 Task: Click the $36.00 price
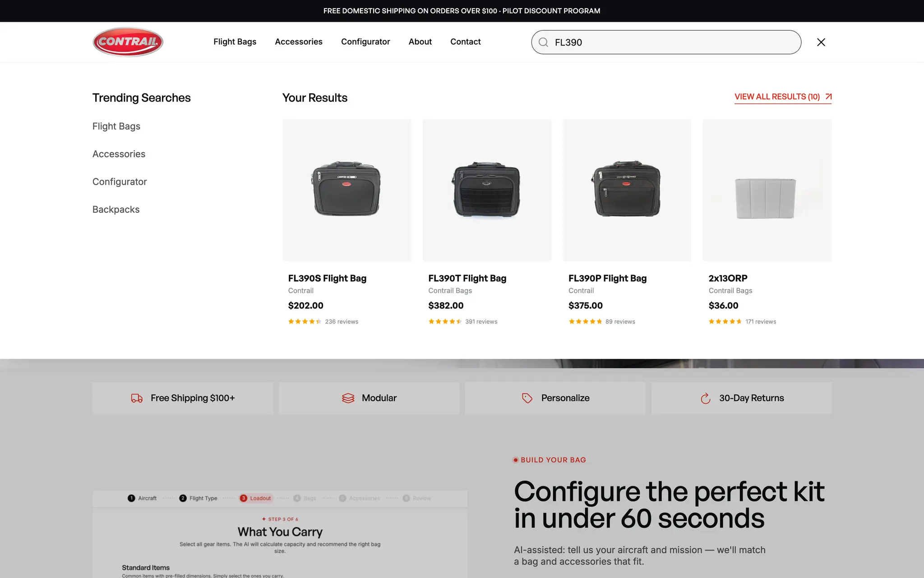point(723,306)
